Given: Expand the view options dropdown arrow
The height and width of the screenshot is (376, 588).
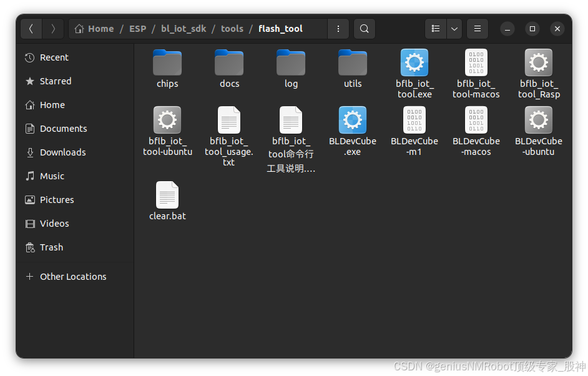Looking at the screenshot, I should pos(454,29).
